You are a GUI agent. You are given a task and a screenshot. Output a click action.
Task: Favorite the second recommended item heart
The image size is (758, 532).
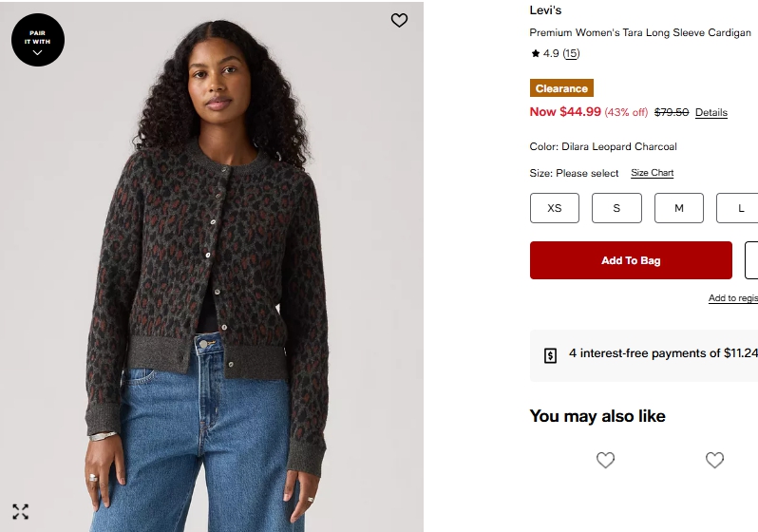tap(714, 460)
